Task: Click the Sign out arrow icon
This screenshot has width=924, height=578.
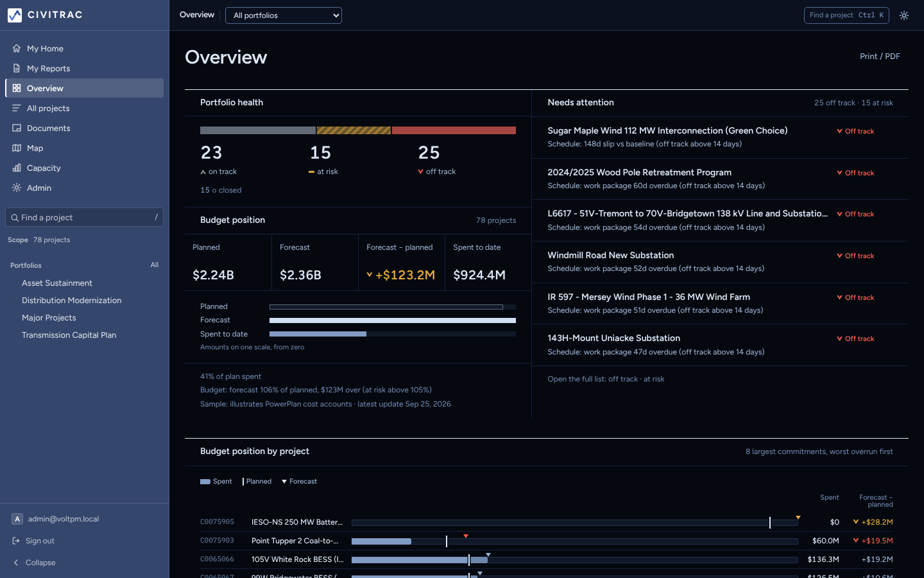Action: coord(17,541)
